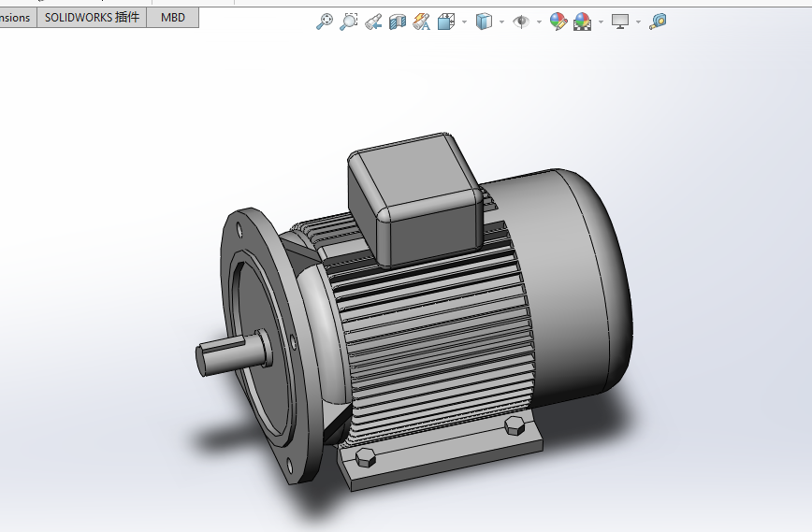Open Dynamic Annotation Views icon

click(422, 21)
